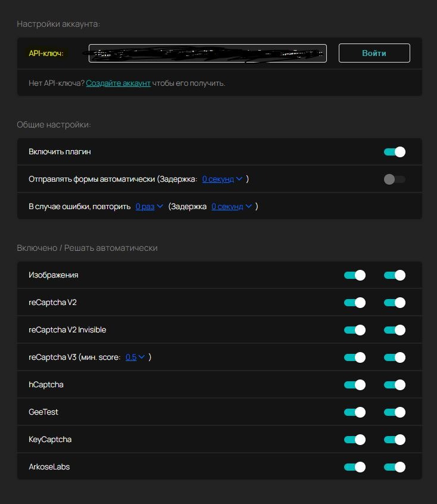The image size is (437, 504).
Task: Open the retry count 0 раз dropdown
Action: click(x=149, y=206)
